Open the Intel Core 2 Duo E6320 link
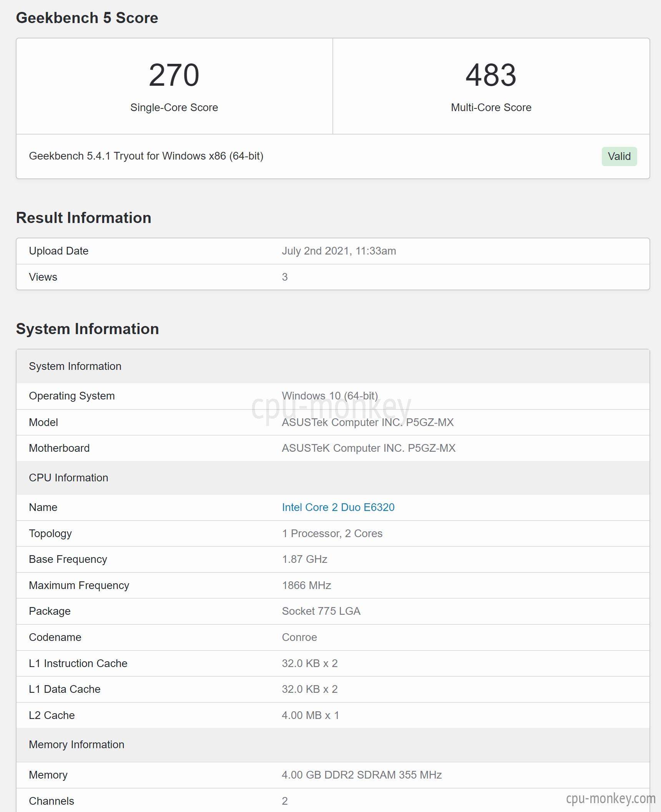661x812 pixels. click(x=338, y=507)
